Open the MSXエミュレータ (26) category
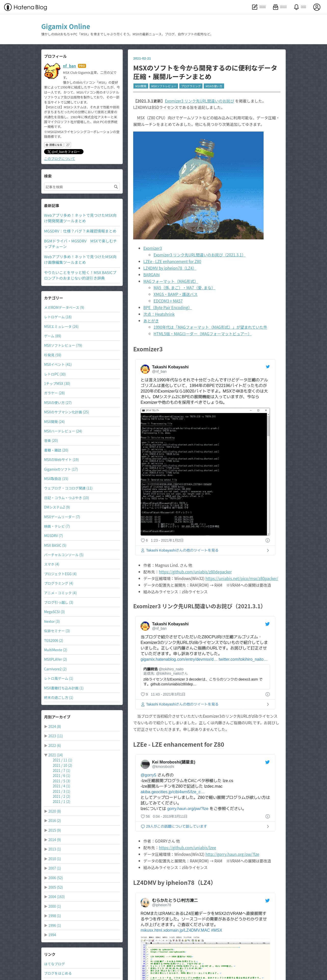This screenshot has height=980, width=327. [61, 326]
